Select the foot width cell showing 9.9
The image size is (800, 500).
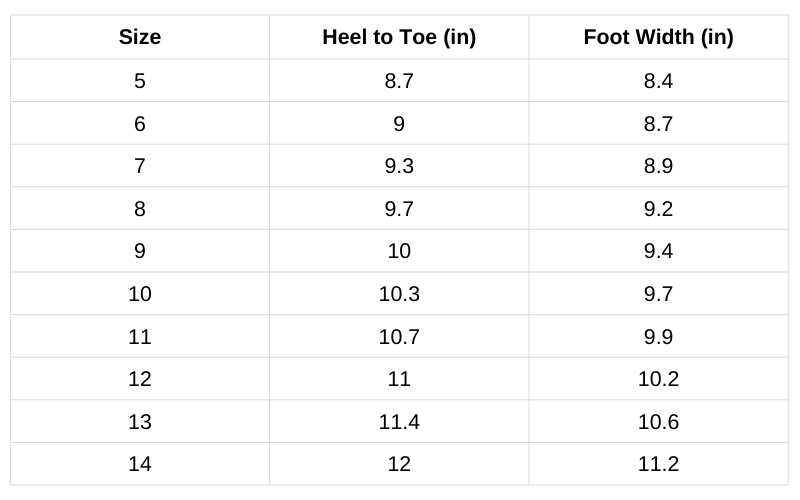pyautogui.click(x=658, y=337)
